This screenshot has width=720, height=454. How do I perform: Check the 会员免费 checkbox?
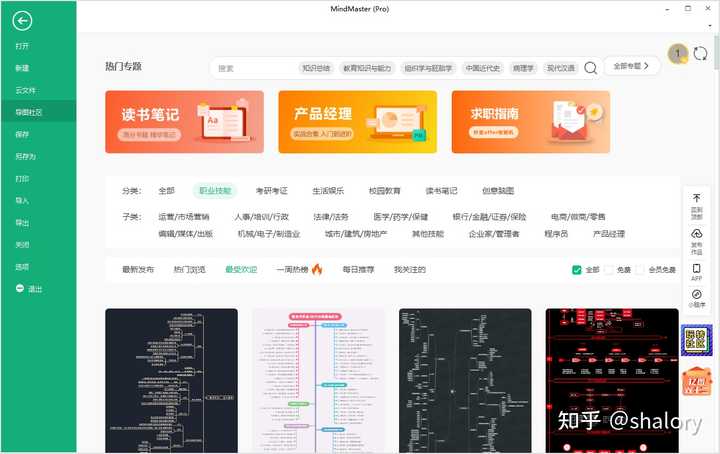click(x=641, y=270)
